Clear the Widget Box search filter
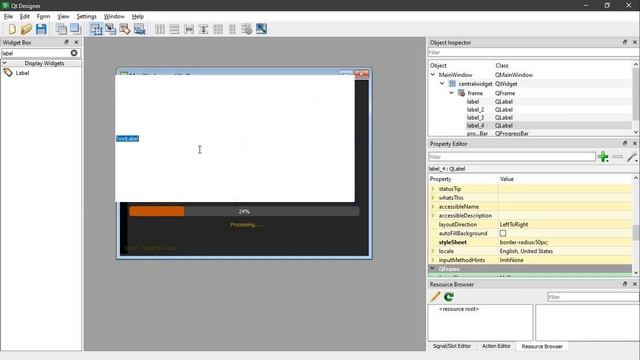 74,53
